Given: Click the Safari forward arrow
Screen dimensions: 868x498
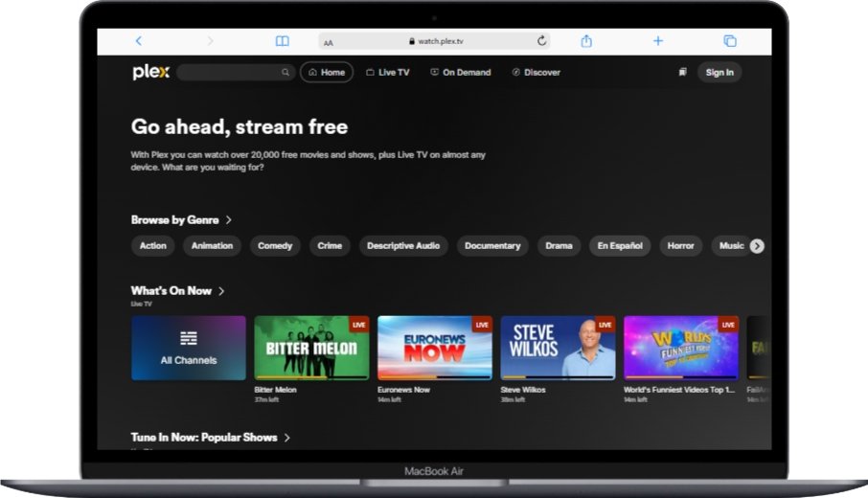Looking at the screenshot, I should pyautogui.click(x=210, y=41).
